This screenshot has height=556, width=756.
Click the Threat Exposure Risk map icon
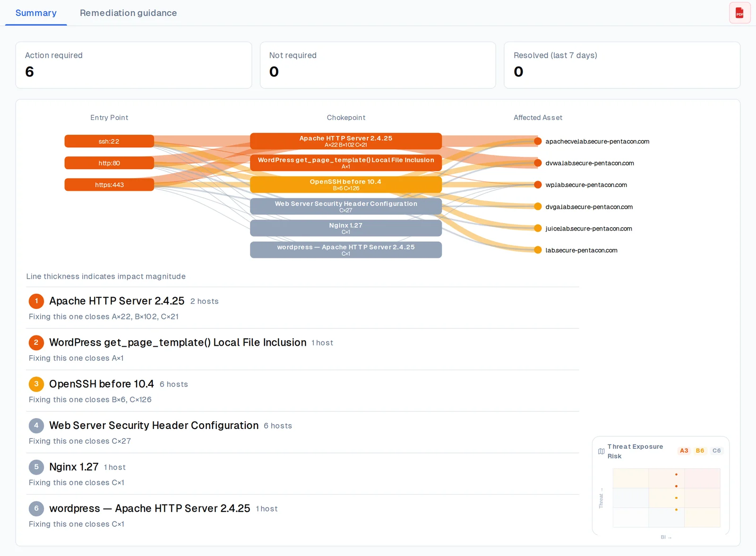(601, 451)
